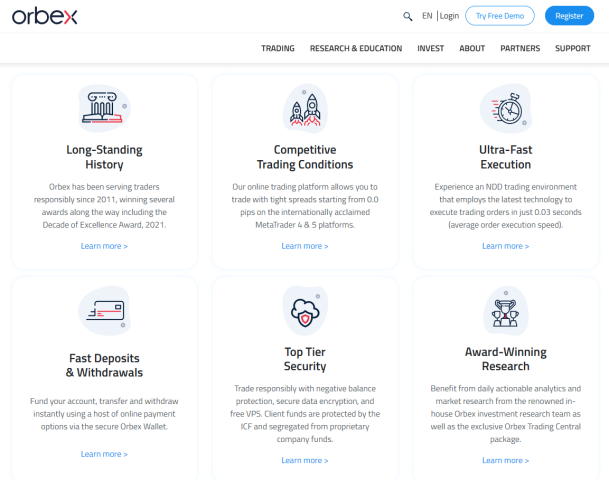The height and width of the screenshot is (480, 609).
Task: Open the INVEST menu
Action: (430, 48)
